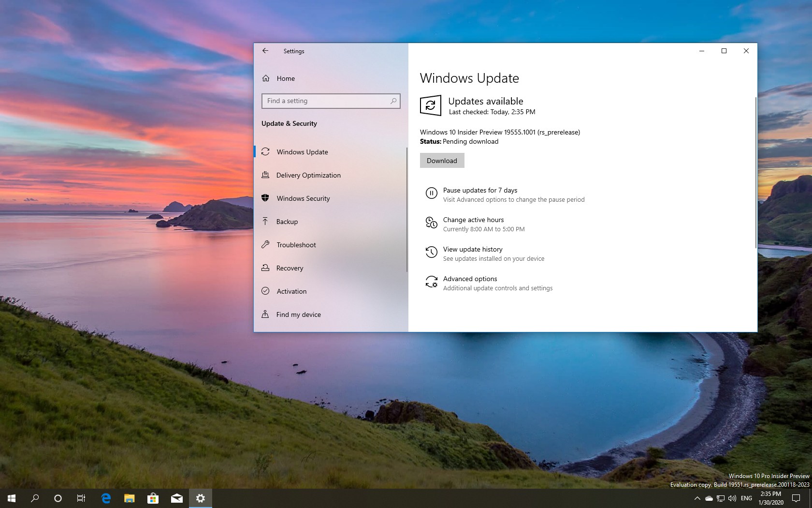This screenshot has height=508, width=812.
Task: Select Recovery in sidebar
Action: [331, 268]
